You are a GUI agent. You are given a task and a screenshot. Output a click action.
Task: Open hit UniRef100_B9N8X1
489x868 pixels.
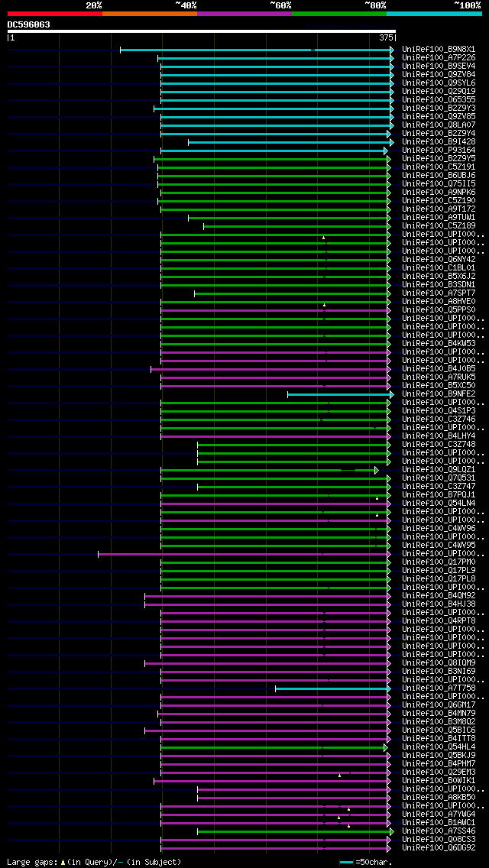coord(439,49)
